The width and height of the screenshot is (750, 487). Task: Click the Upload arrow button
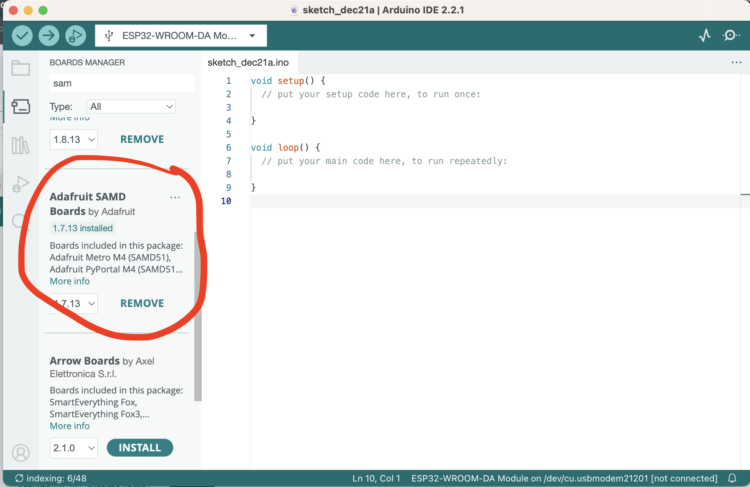pos(48,35)
